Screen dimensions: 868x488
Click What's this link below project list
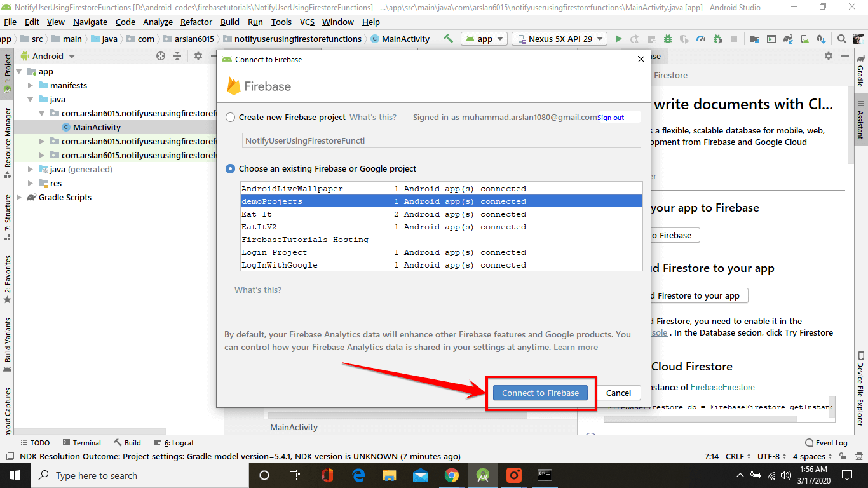[258, 290]
